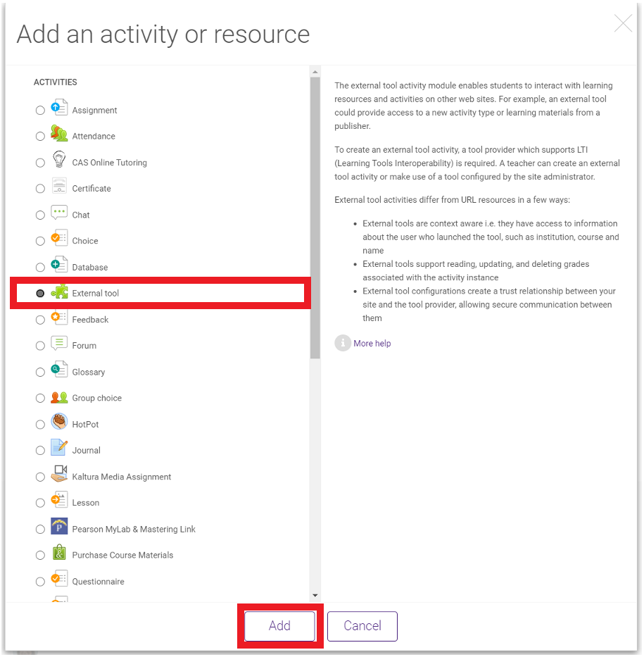
Task: Choose the Questionnaire radio button
Action: [40, 582]
